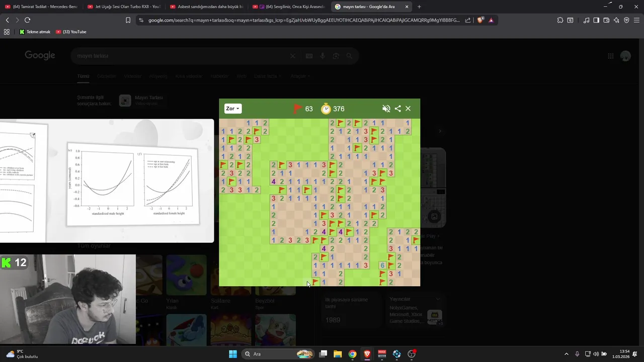Open the volume control in system tray

point(596,354)
